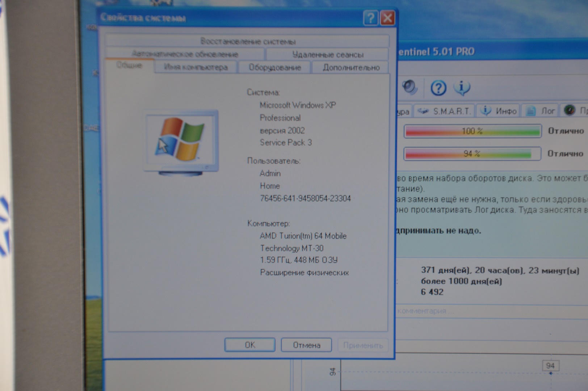Click the Отмена button
The width and height of the screenshot is (588, 391).
point(306,345)
